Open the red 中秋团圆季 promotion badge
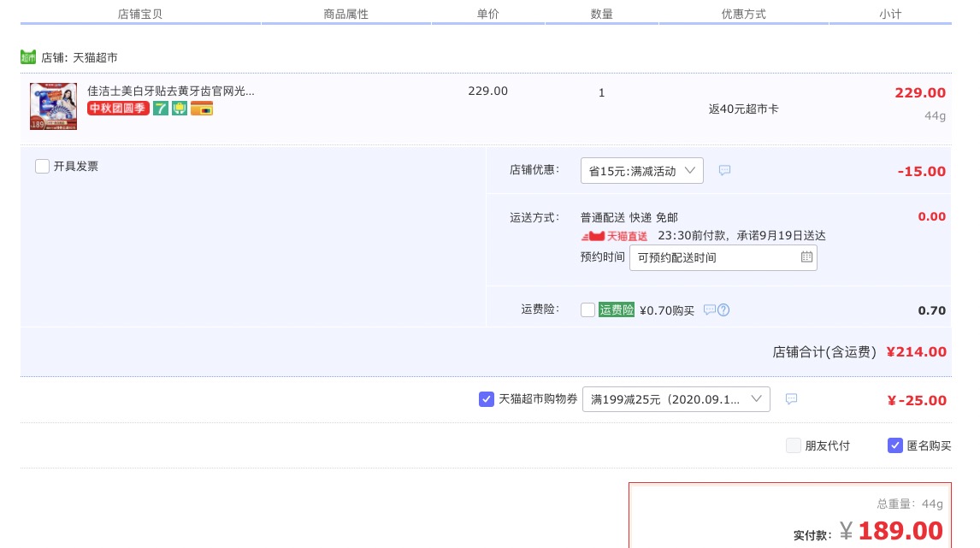 [x=118, y=108]
